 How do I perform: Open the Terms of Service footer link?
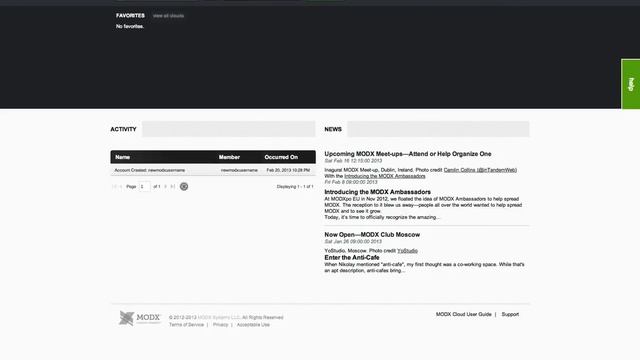coord(187,325)
